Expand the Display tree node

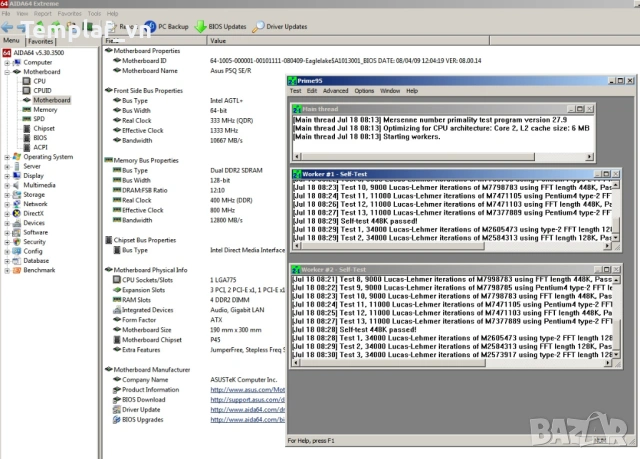point(7,176)
